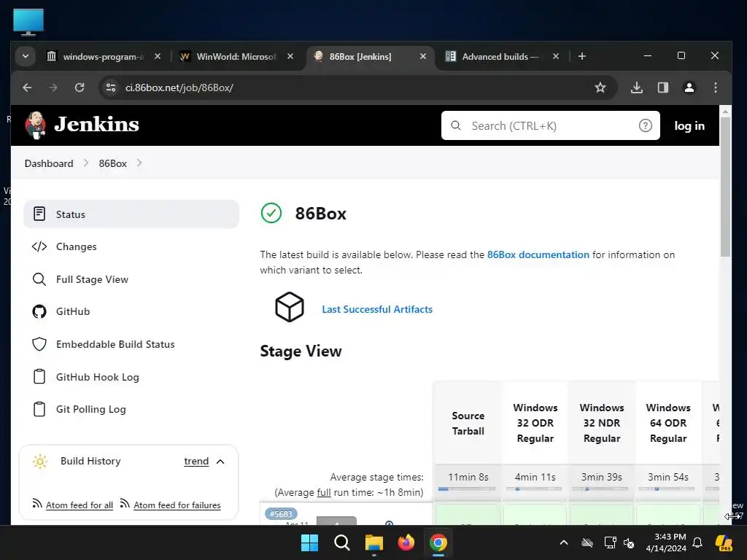This screenshot has width=747, height=560.
Task: Click the Jenkins butler logo
Action: click(x=36, y=125)
